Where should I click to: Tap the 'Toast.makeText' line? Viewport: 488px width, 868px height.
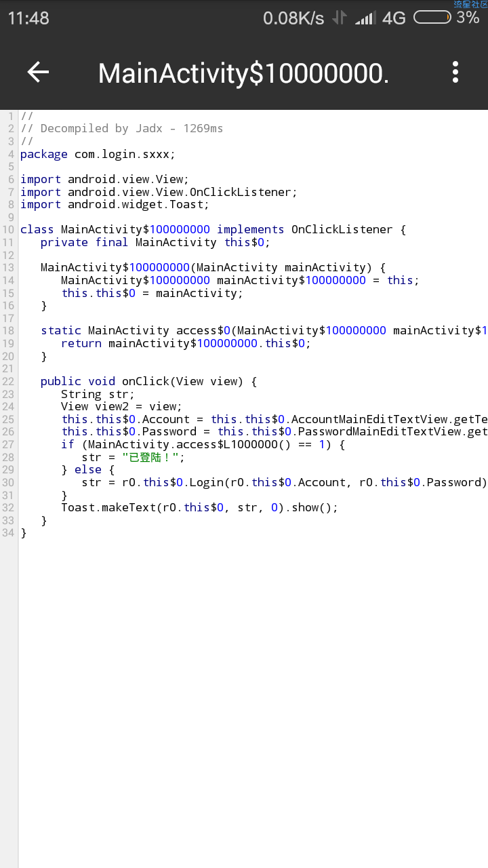point(199,508)
